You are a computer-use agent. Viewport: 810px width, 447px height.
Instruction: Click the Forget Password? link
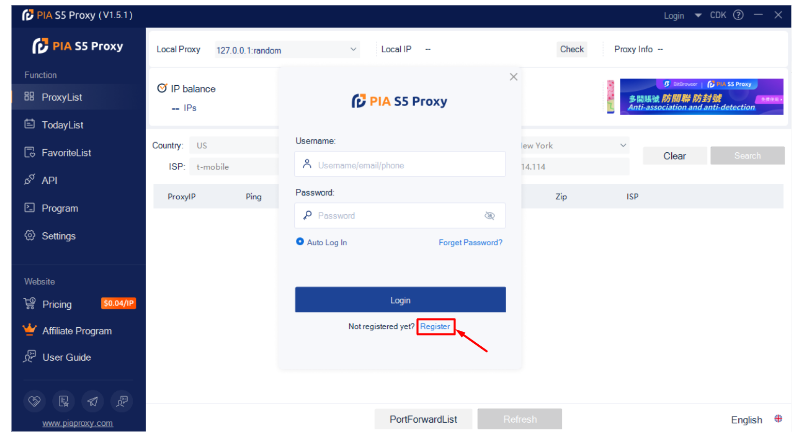[x=470, y=242]
